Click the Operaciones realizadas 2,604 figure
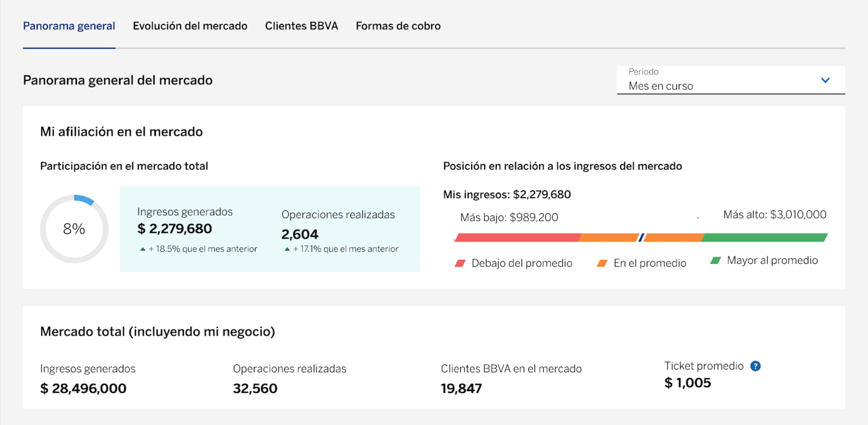 pos(300,235)
